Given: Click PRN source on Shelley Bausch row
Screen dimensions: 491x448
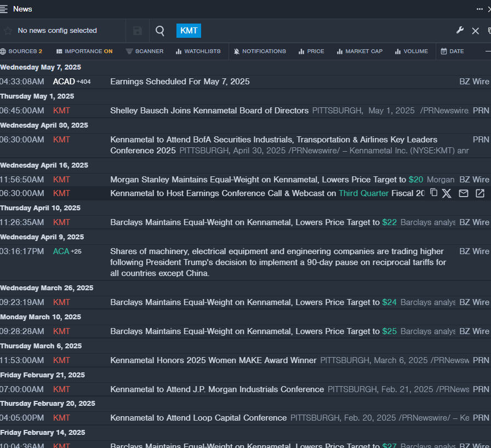Looking at the screenshot, I should [481, 111].
